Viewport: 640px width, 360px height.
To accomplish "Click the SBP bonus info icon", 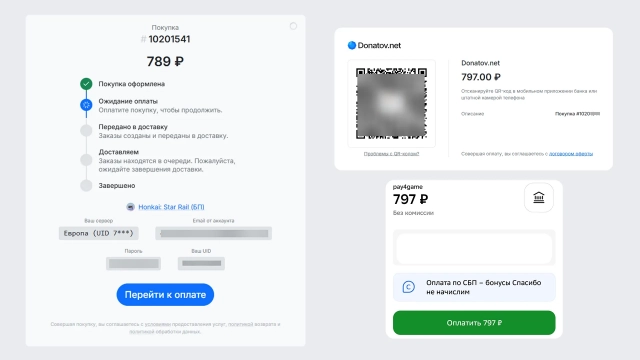I will pyautogui.click(x=409, y=287).
